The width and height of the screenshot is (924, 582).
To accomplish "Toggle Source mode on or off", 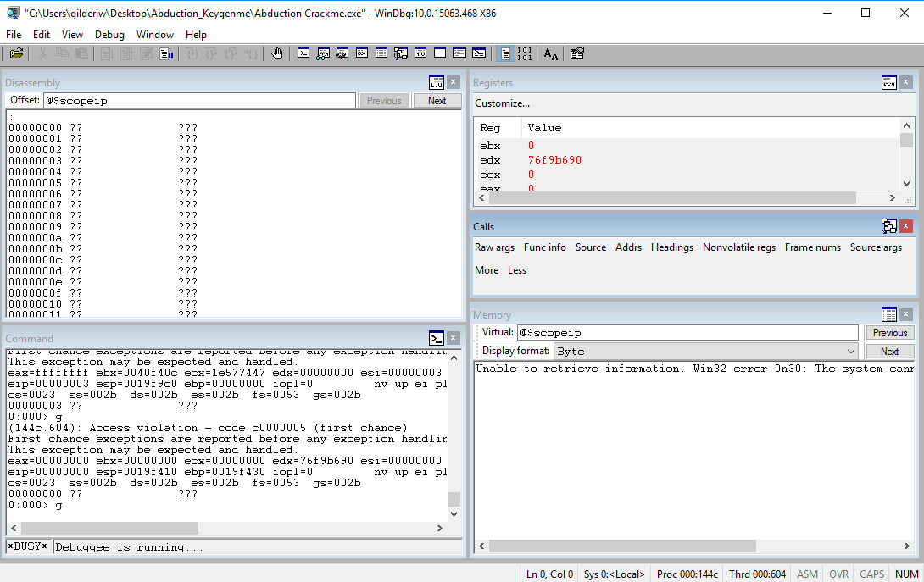I will pos(505,53).
